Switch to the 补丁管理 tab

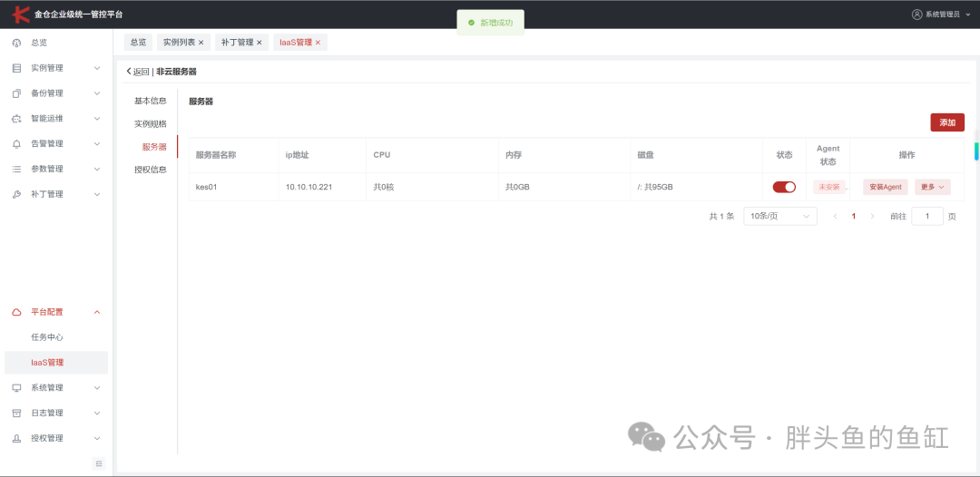[242, 43]
